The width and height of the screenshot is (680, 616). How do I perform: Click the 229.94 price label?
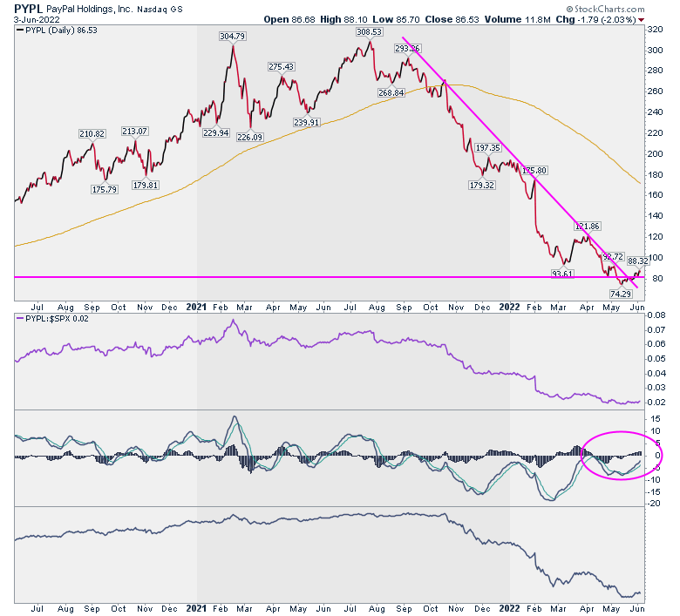point(216,133)
